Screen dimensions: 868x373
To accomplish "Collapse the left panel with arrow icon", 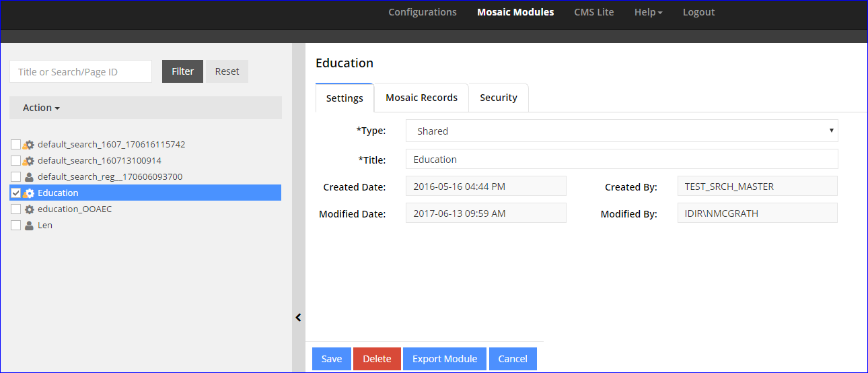I will 299,318.
